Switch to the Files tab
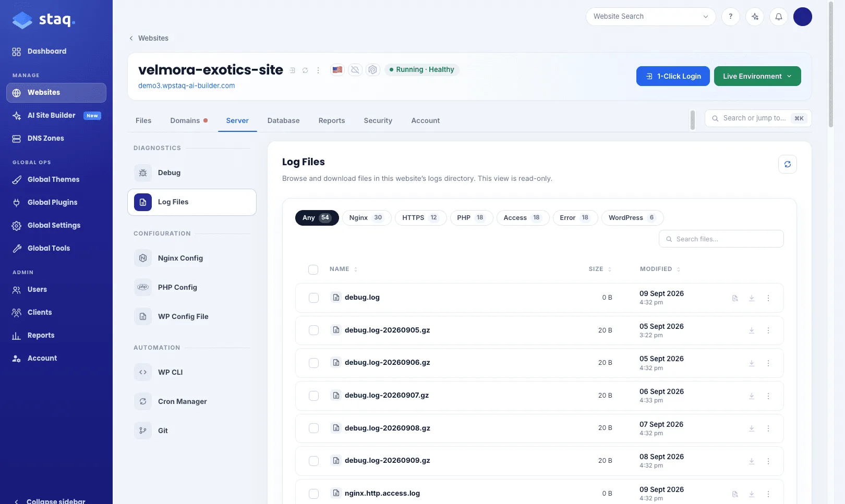845x504 pixels. [143, 120]
